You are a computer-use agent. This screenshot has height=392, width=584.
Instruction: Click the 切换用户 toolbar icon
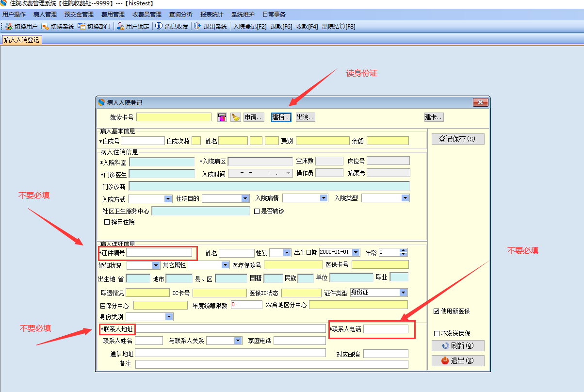9,27
